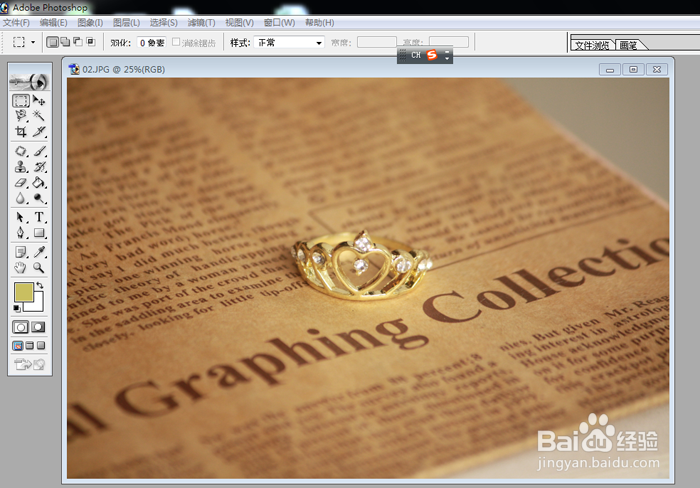Select the Rectangle shape tool
This screenshot has width=700, height=488.
(39, 233)
